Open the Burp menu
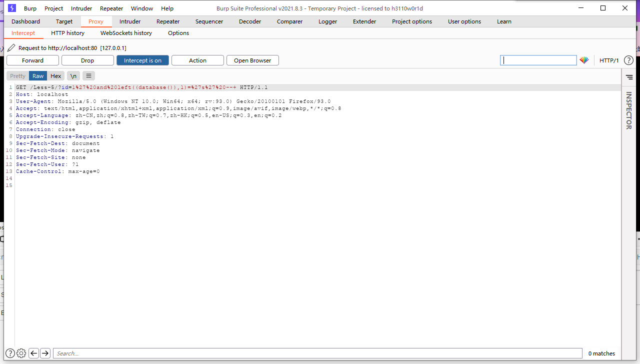Viewport: 640px width, 364px height. [30, 8]
